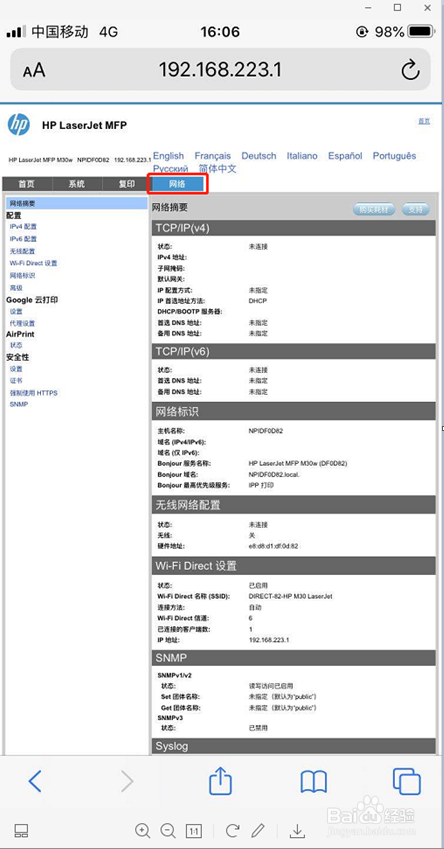Tap the Safari back arrow
444x849 pixels.
35,781
